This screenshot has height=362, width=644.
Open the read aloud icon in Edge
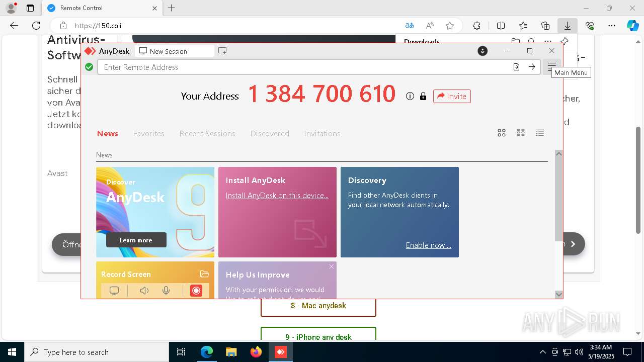click(430, 26)
